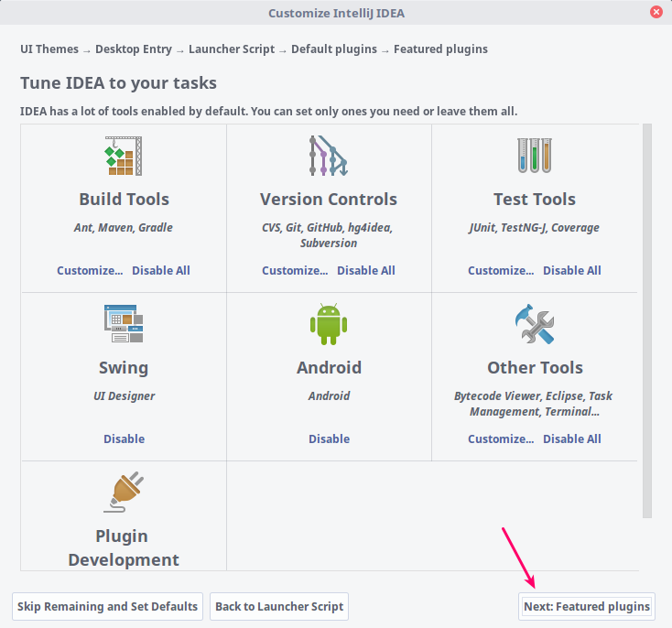Click the Test Tools test-tube icon

535,156
